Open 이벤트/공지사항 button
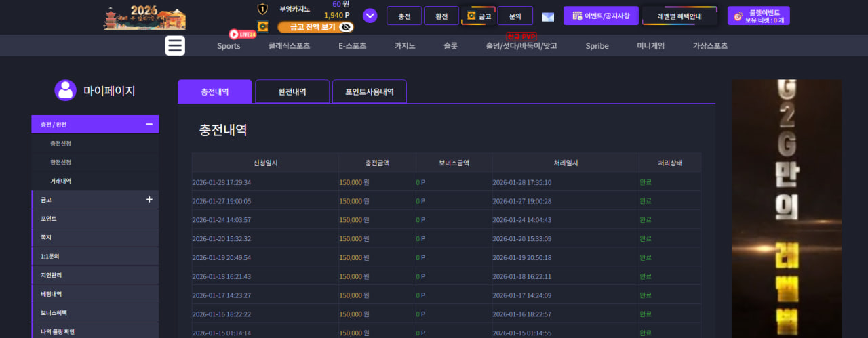The image size is (868, 338). tap(601, 16)
